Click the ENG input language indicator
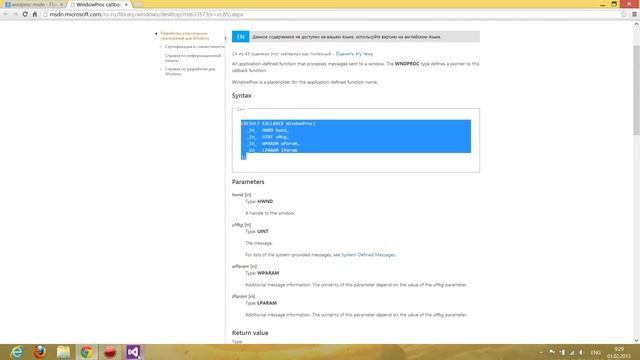The height and width of the screenshot is (360, 640). click(596, 352)
